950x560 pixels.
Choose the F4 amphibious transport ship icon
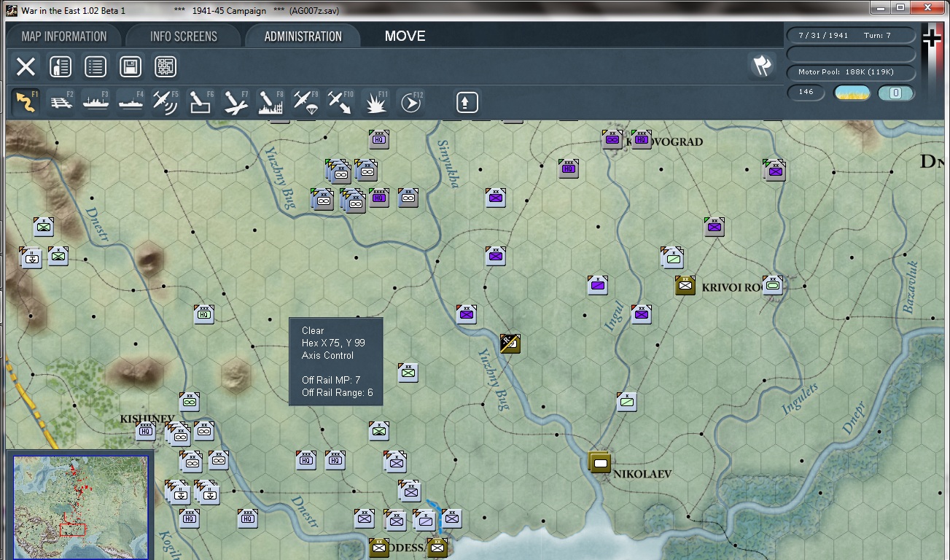coord(131,102)
